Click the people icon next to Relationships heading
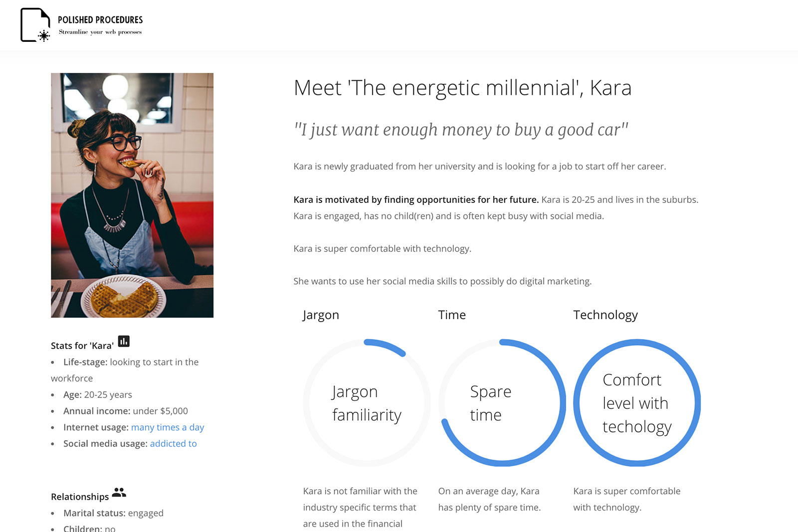 pyautogui.click(x=119, y=493)
